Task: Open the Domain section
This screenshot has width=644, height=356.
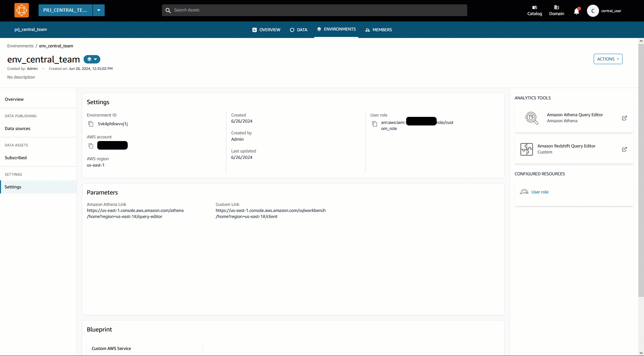Action: click(x=557, y=10)
